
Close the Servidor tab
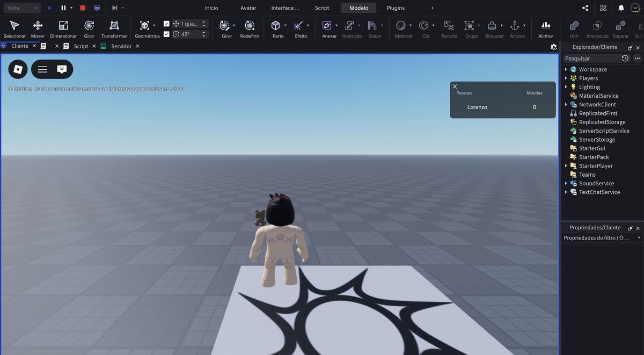tap(137, 46)
